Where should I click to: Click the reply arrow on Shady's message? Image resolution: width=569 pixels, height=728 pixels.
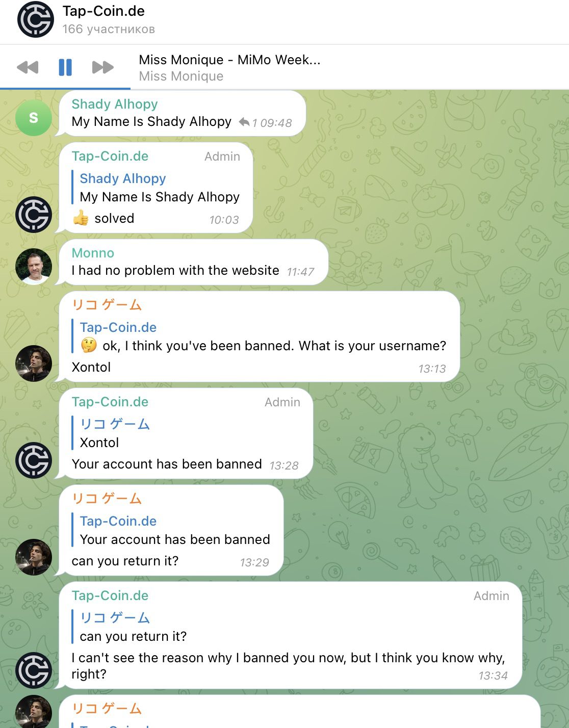click(244, 122)
